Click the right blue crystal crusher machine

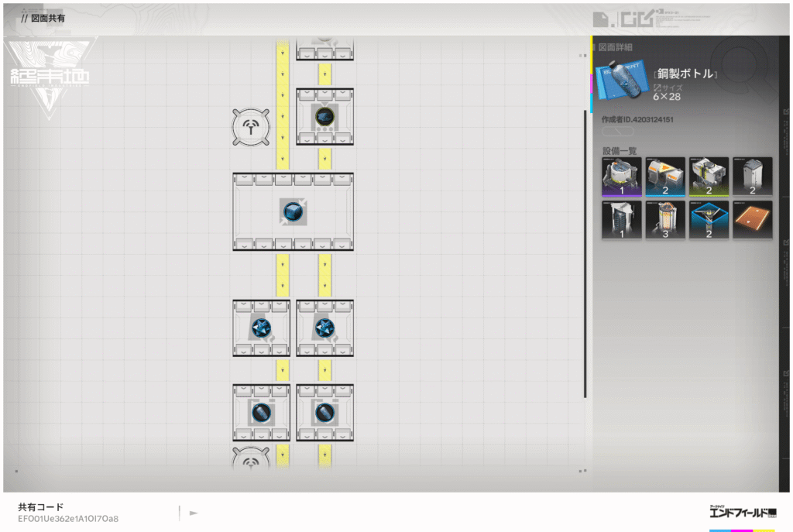click(x=324, y=328)
